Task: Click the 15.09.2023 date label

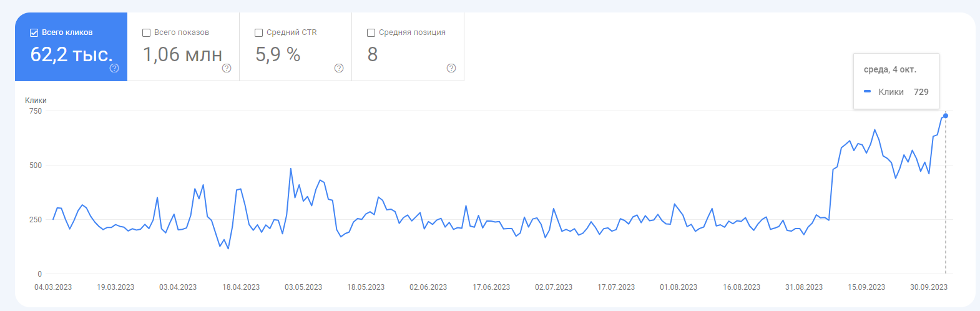Action: [x=866, y=287]
